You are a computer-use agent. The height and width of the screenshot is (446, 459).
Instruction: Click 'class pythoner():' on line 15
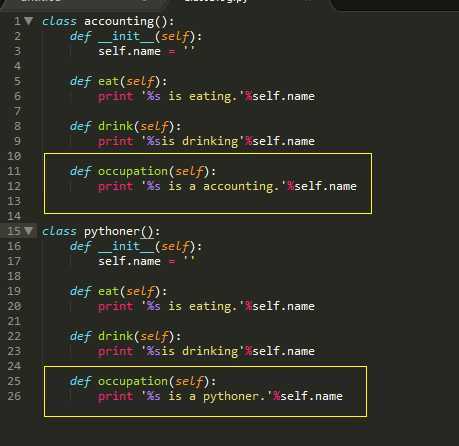[101, 231]
